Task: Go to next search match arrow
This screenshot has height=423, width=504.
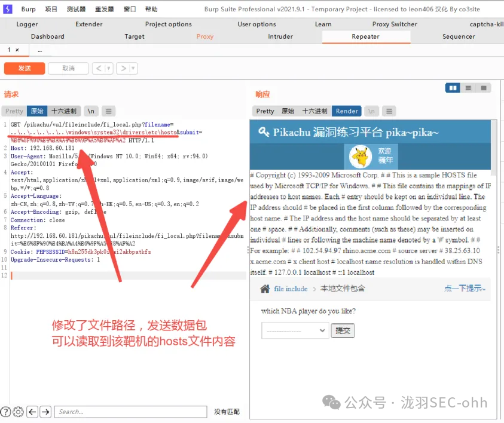Action: (x=45, y=412)
